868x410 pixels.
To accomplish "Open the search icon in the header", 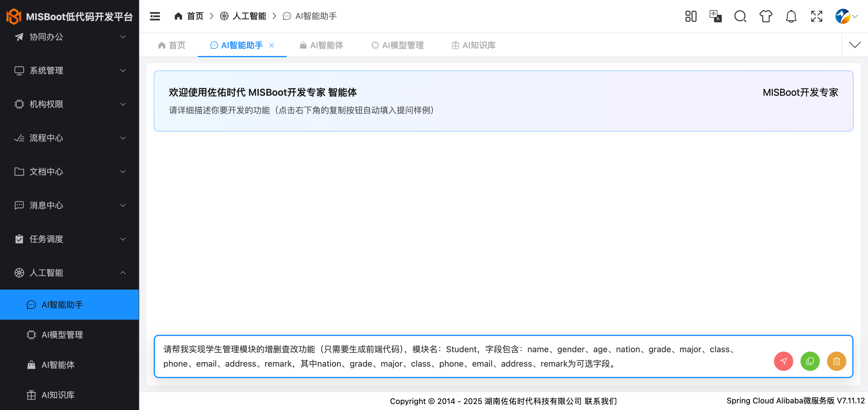I will click(740, 16).
